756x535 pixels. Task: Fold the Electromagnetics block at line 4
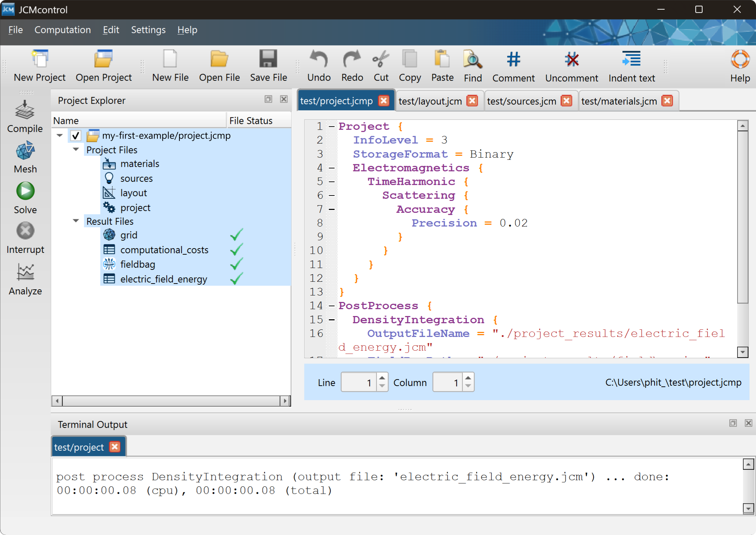[x=331, y=168]
